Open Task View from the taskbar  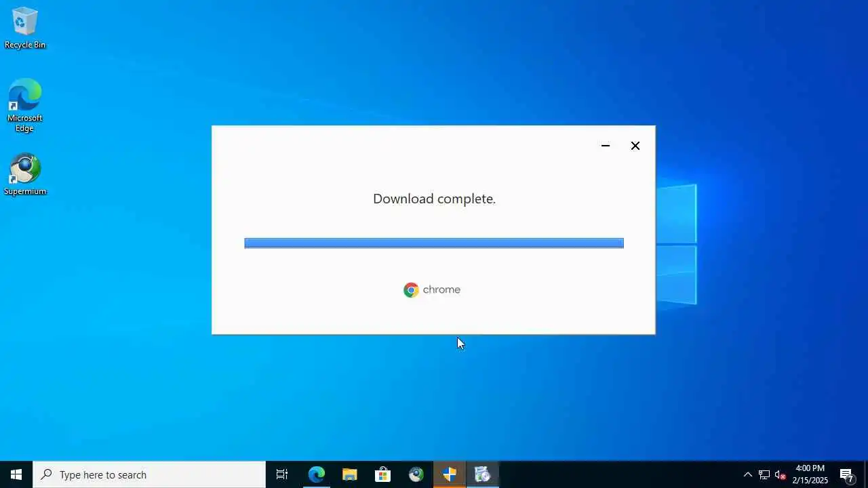tap(282, 474)
